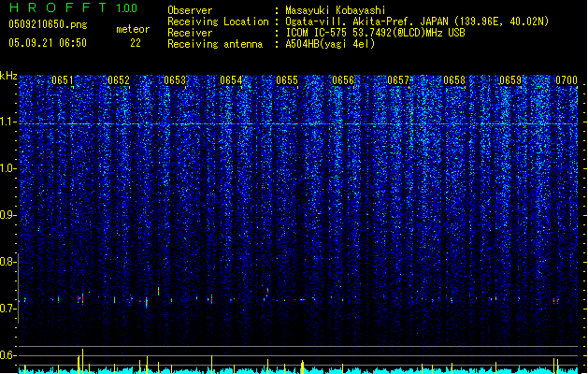Image resolution: width=588 pixels, height=374 pixels.
Task: Click the 0.9 frequency axis label
Action: click(x=7, y=215)
